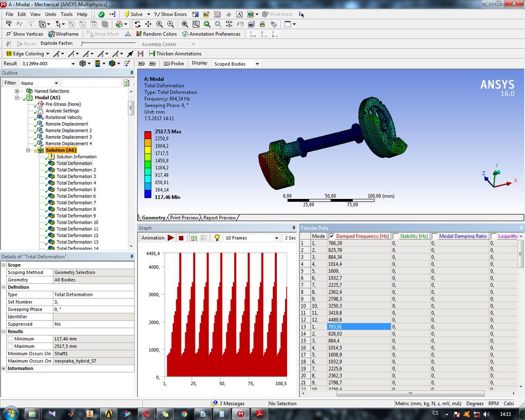
Task: Click the Solve lightning button
Action: 133,14
